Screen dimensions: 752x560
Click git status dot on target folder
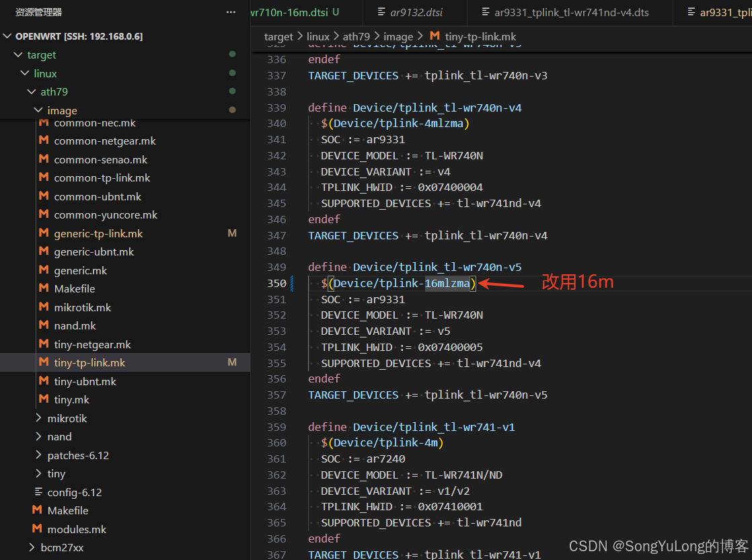(233, 54)
